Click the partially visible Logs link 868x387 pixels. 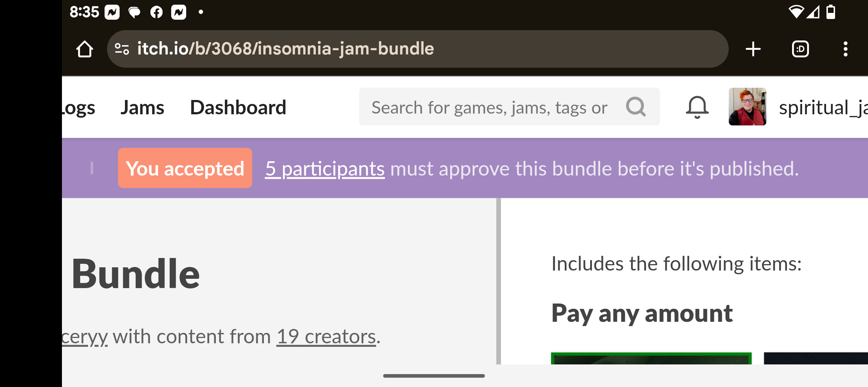79,108
